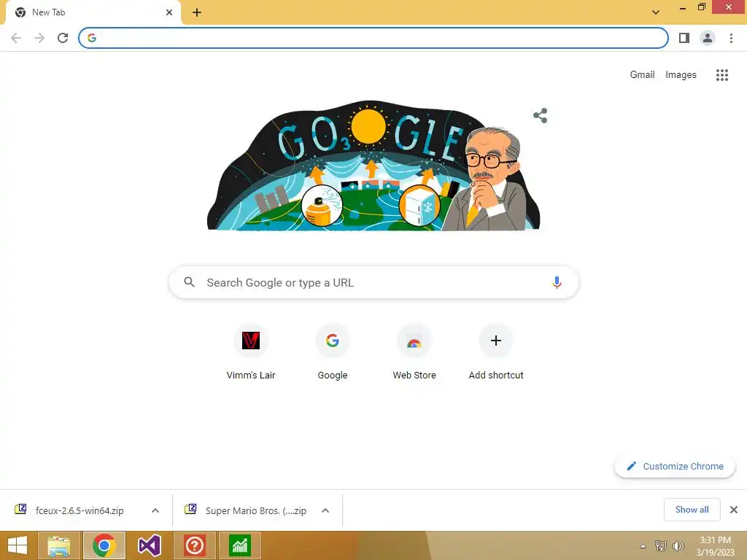Click the Search Google or type a URL box
This screenshot has width=747, height=560.
(374, 282)
